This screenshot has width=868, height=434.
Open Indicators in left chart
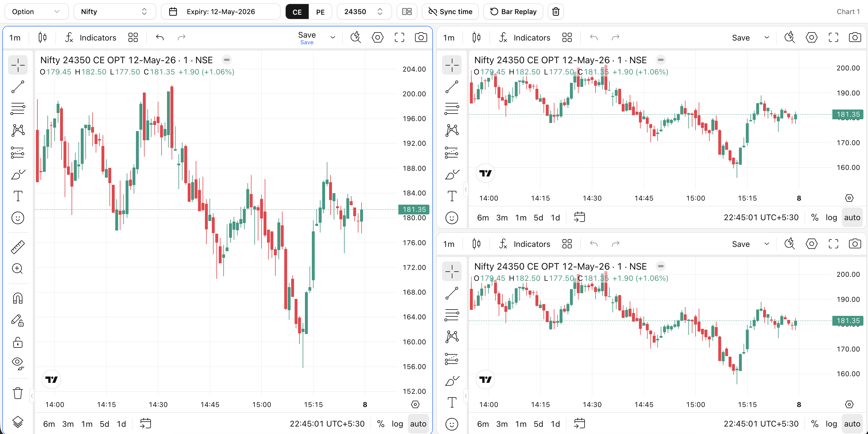point(91,37)
